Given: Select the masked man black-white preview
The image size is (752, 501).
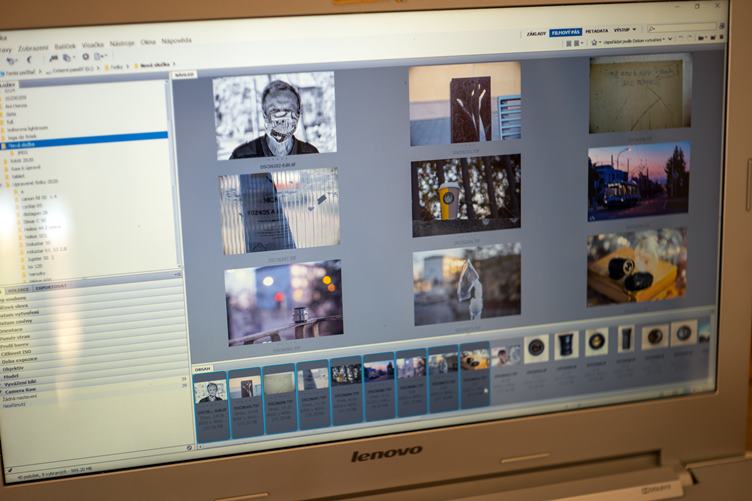Looking at the screenshot, I should [275, 116].
